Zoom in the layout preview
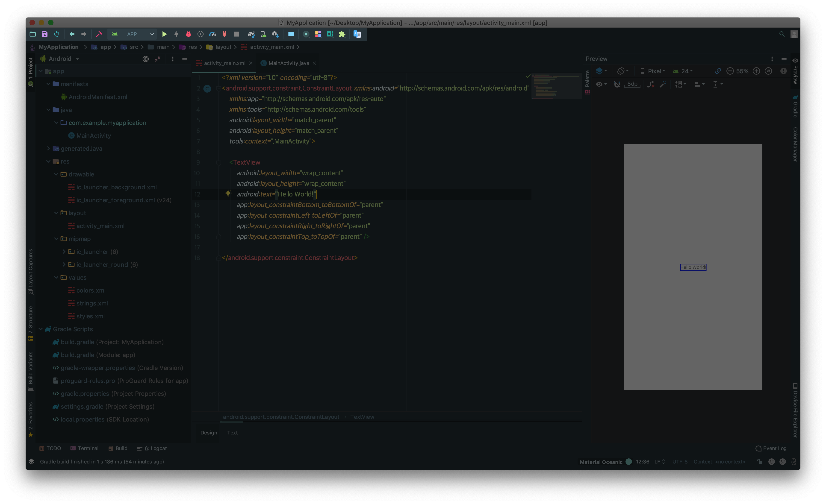The width and height of the screenshot is (826, 504). (756, 71)
